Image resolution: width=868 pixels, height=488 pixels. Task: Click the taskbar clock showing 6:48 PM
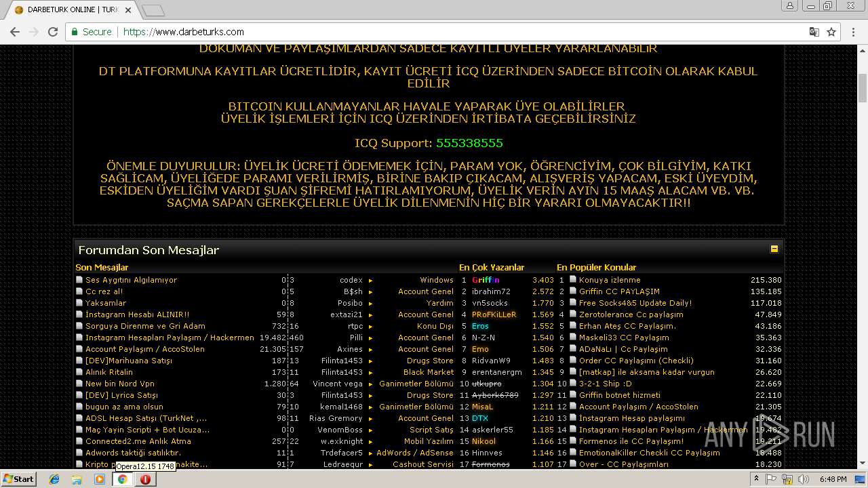pos(832,479)
